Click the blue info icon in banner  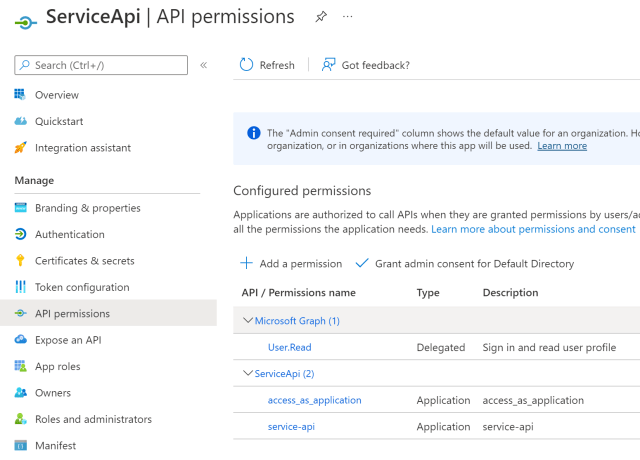point(253,133)
